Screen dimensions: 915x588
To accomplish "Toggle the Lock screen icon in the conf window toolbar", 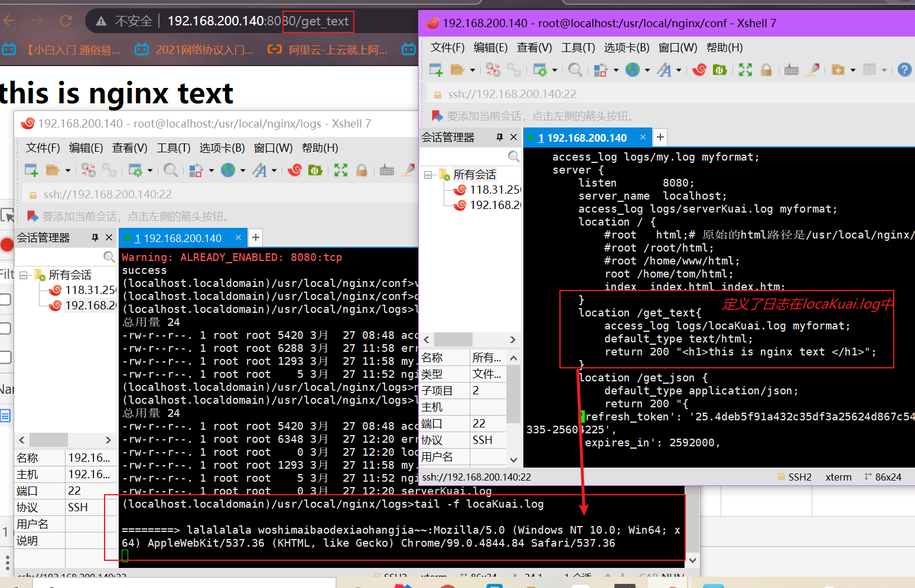I will click(766, 70).
